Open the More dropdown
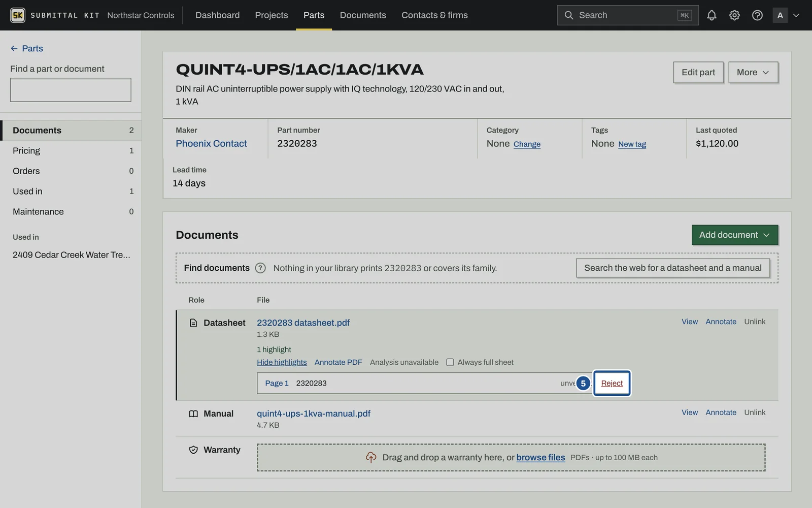 point(753,72)
